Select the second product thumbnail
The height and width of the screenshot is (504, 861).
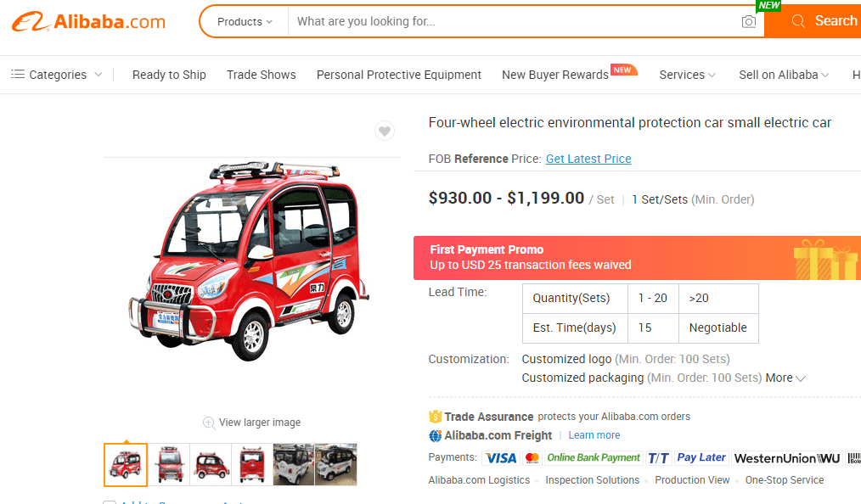coord(169,464)
